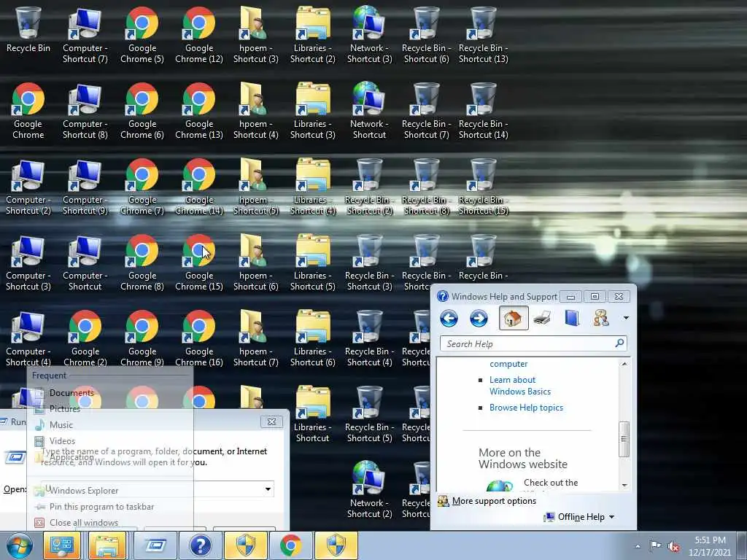Run the help search magnifier button

pyautogui.click(x=619, y=343)
